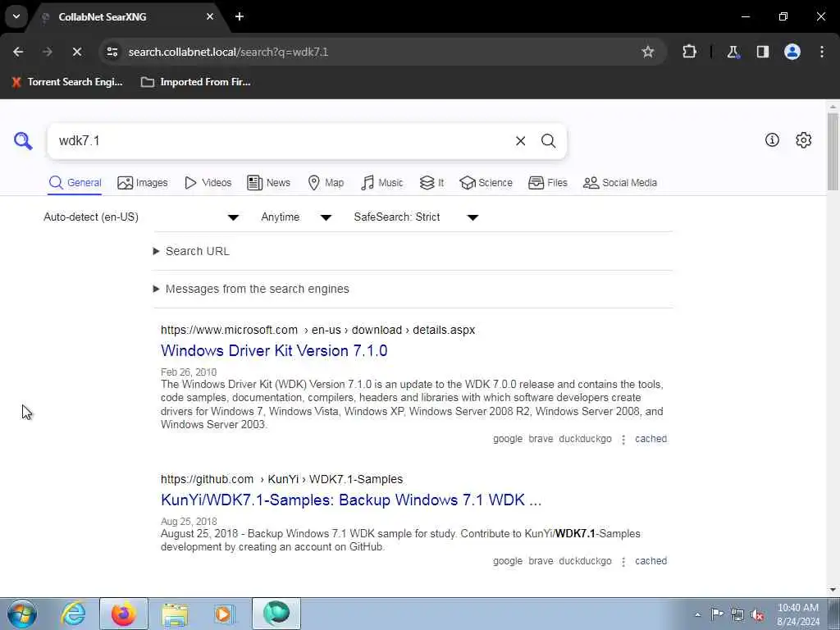
Task: Click the volume tray icon
Action: (x=757, y=614)
